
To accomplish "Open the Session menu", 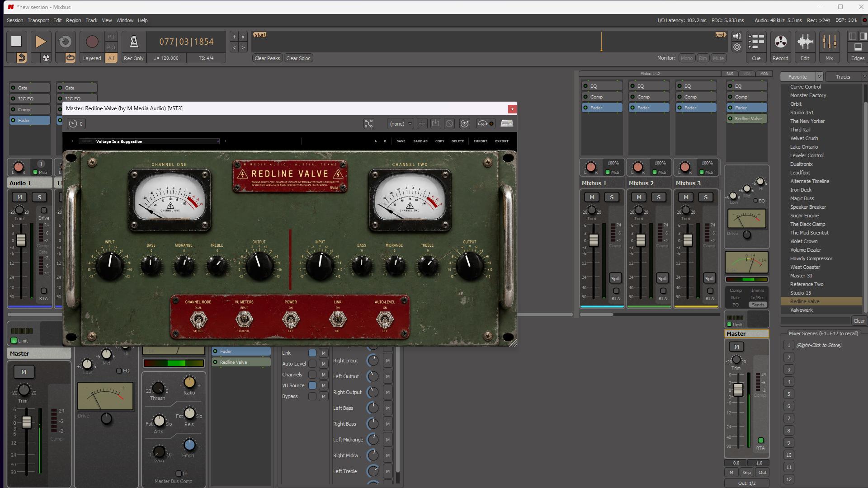I will (15, 20).
